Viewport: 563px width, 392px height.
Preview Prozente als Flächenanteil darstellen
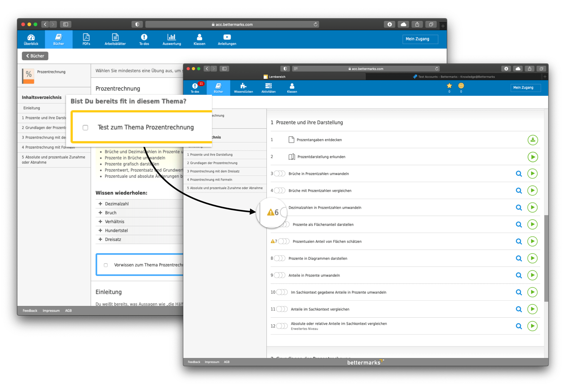(x=518, y=224)
